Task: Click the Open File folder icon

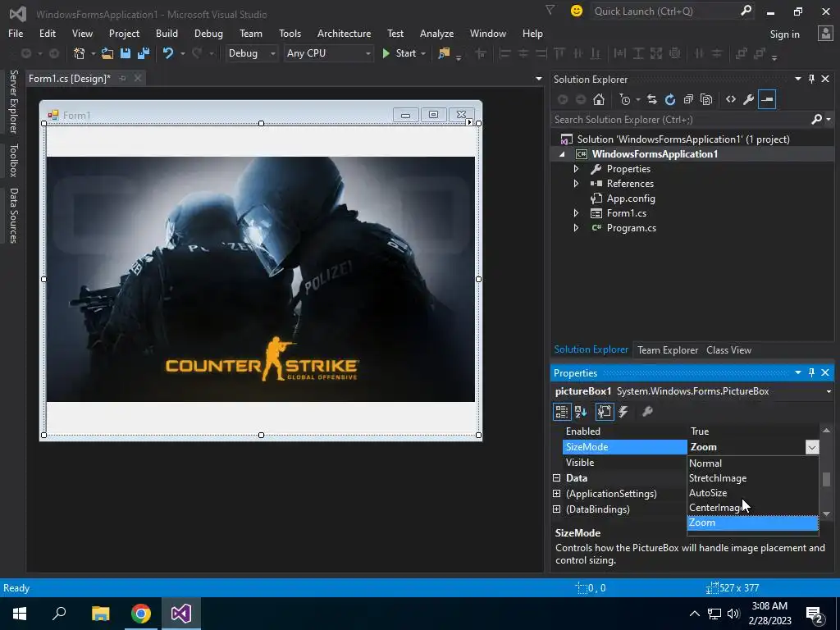Action: coord(107,53)
